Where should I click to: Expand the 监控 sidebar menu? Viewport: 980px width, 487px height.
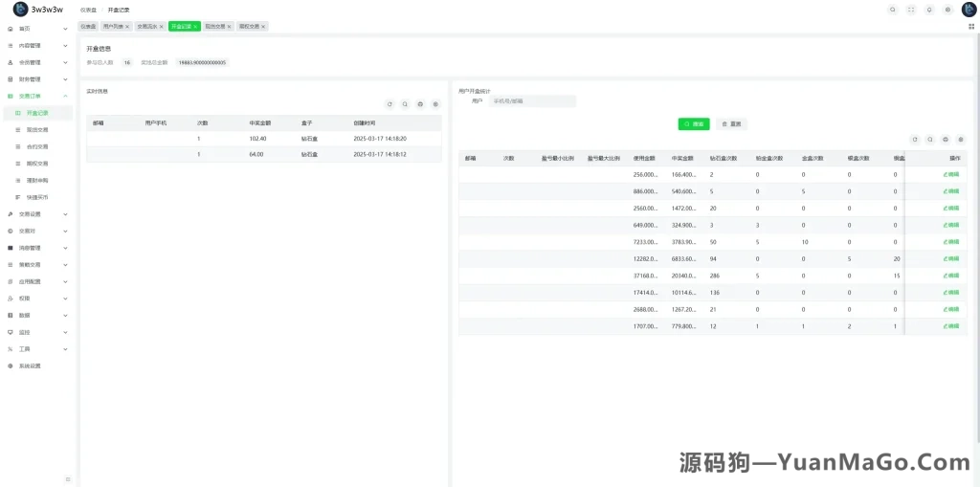(37, 333)
